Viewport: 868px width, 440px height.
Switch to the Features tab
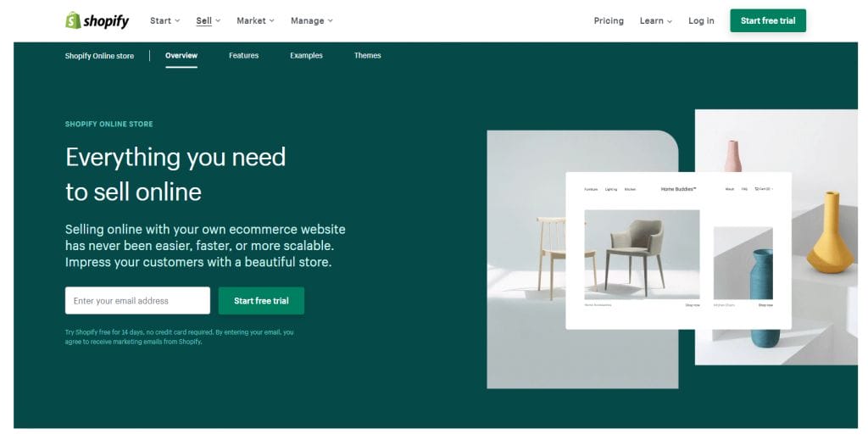[243, 55]
